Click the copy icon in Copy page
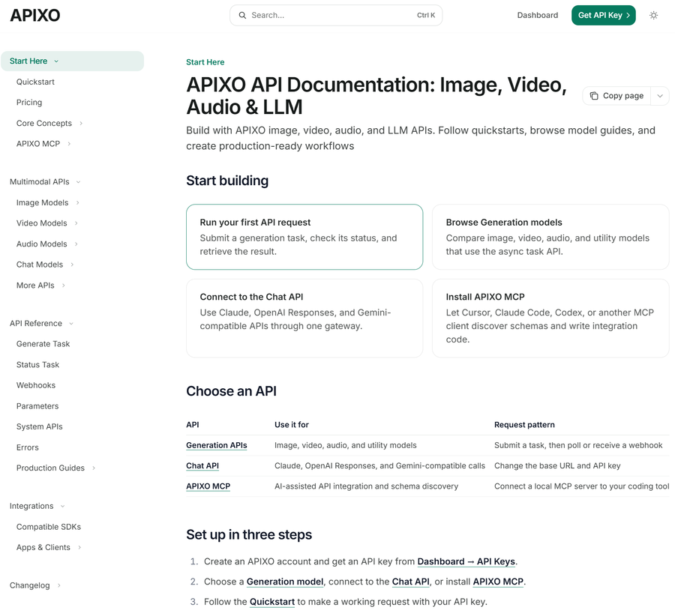Image resolution: width=675 pixels, height=616 pixels. pos(594,95)
